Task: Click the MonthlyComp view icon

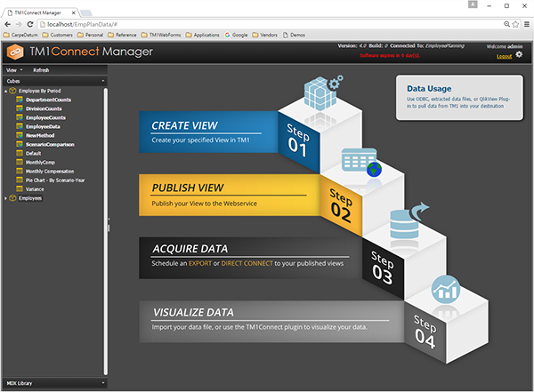Action: pos(20,163)
